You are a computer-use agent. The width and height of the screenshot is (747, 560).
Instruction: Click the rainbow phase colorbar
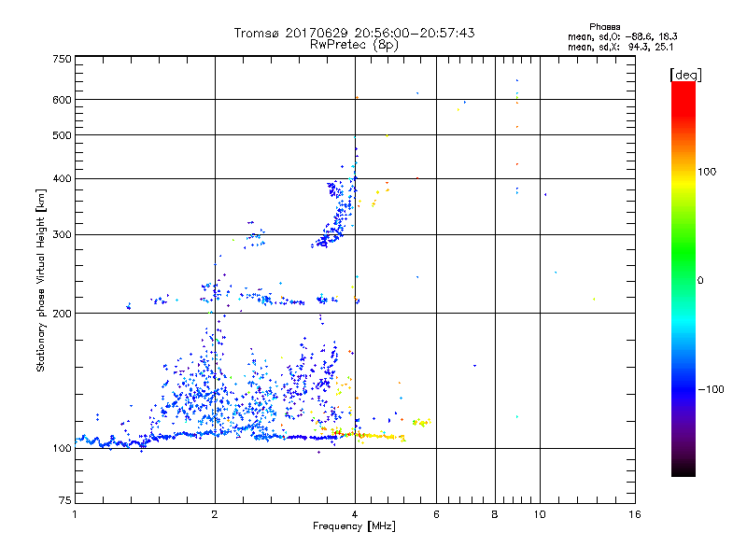tap(684, 278)
